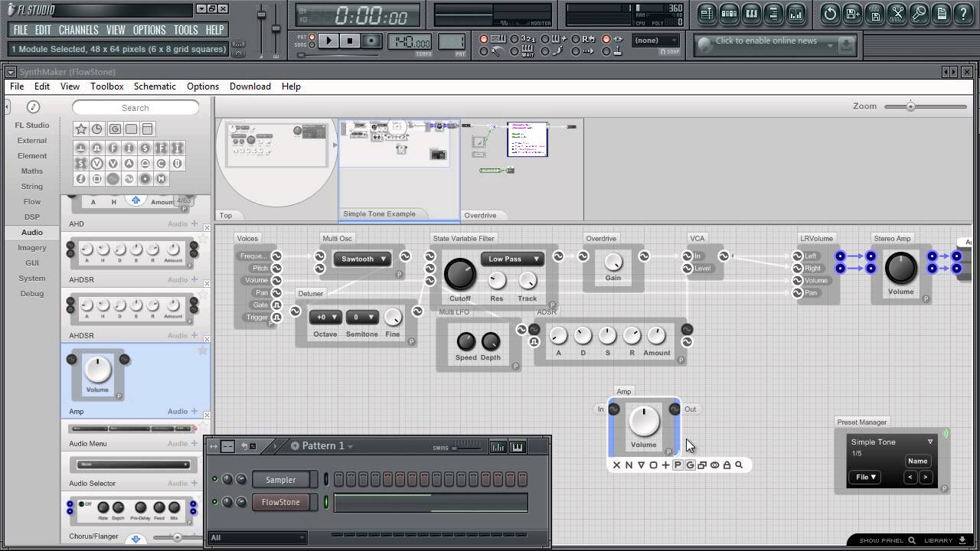This screenshot has width=980, height=551.
Task: Adjust the Zoom slider handle
Action: click(x=910, y=106)
